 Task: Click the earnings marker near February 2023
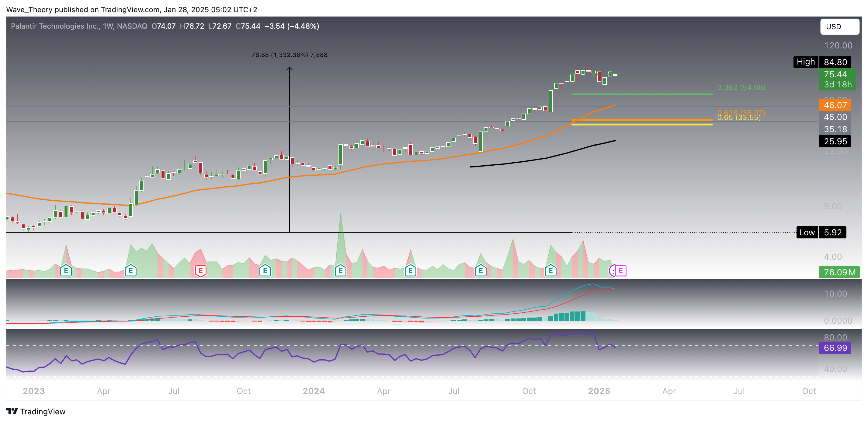click(x=66, y=271)
